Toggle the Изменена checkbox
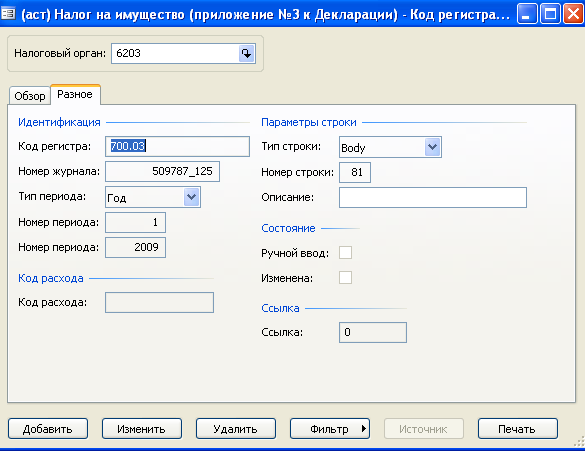Screen dimensions: 585x451 point(345,278)
